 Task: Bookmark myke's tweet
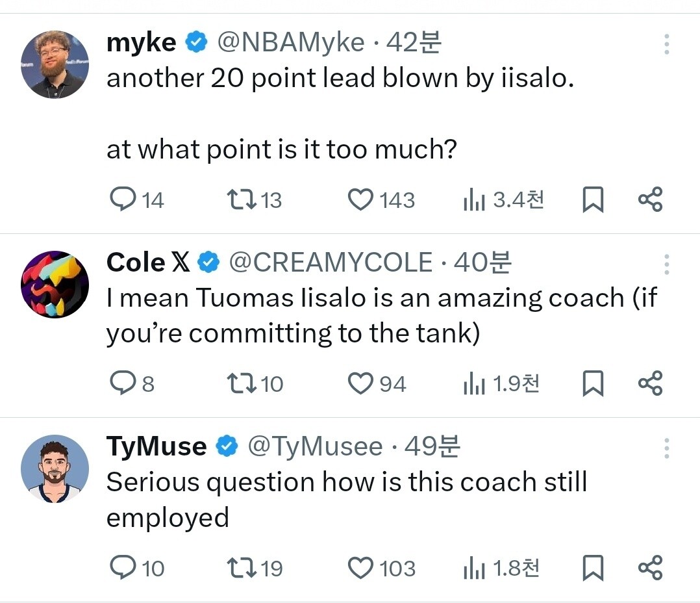(592, 199)
